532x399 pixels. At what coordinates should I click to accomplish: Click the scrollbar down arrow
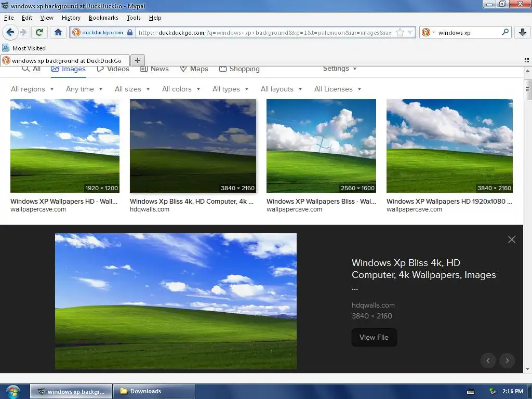pyautogui.click(x=527, y=369)
